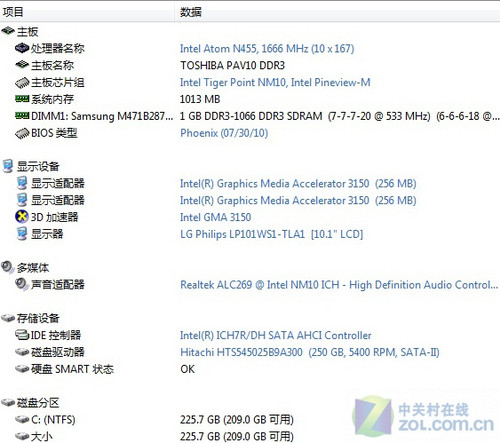The height and width of the screenshot is (443, 500).
Task: Click the 多媒体 speaker category icon
Action: click(8, 267)
